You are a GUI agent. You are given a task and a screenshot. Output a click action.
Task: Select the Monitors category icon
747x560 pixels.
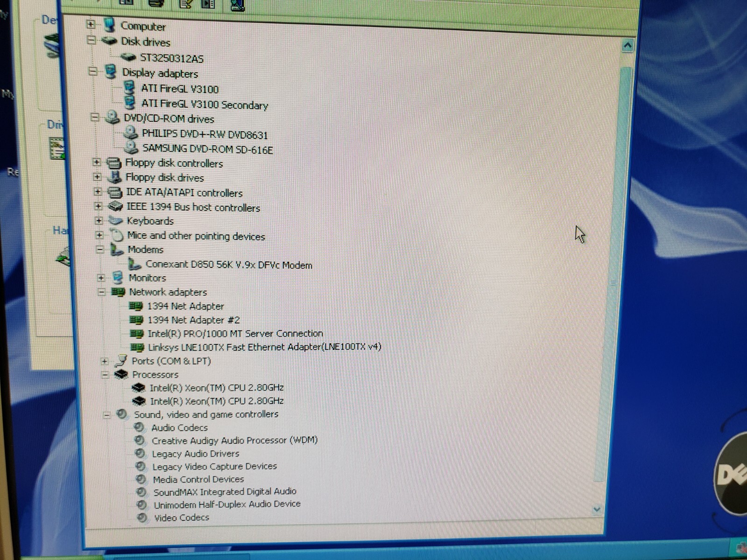(x=118, y=278)
